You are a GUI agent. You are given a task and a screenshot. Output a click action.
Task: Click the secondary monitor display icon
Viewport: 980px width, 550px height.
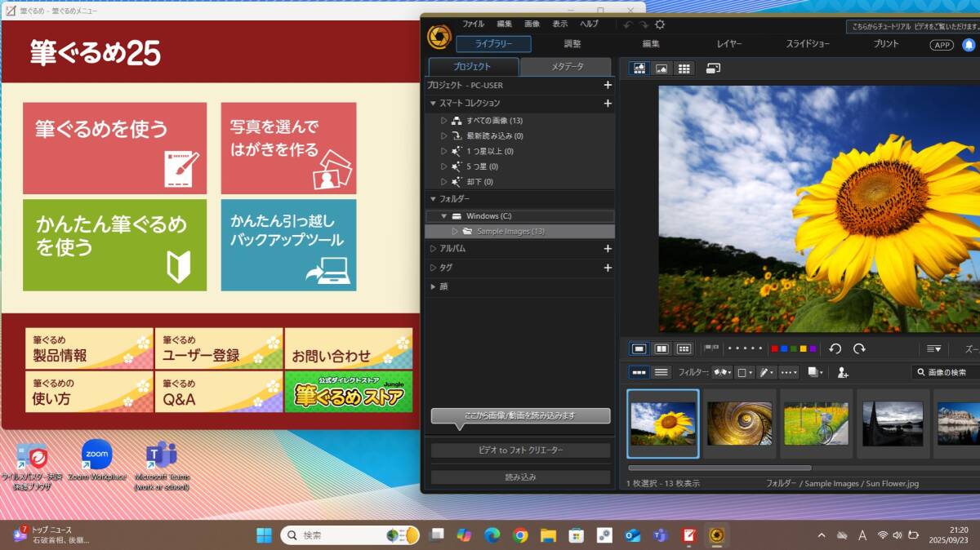tap(713, 69)
